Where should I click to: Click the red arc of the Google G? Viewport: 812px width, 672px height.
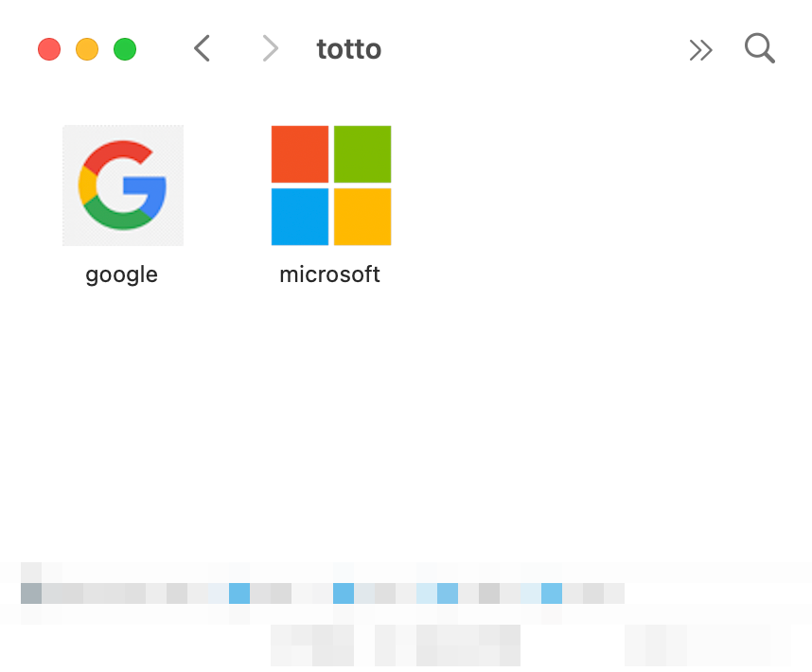click(116, 152)
